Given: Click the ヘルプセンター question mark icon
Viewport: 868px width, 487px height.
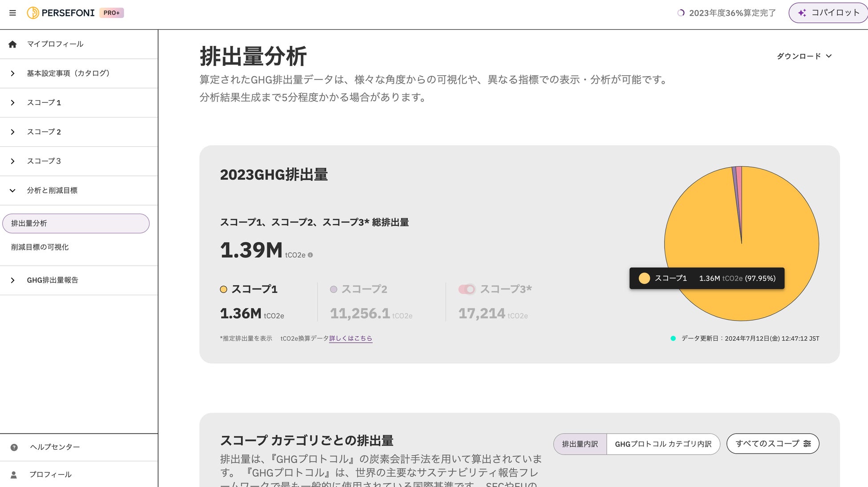Looking at the screenshot, I should 14,447.
